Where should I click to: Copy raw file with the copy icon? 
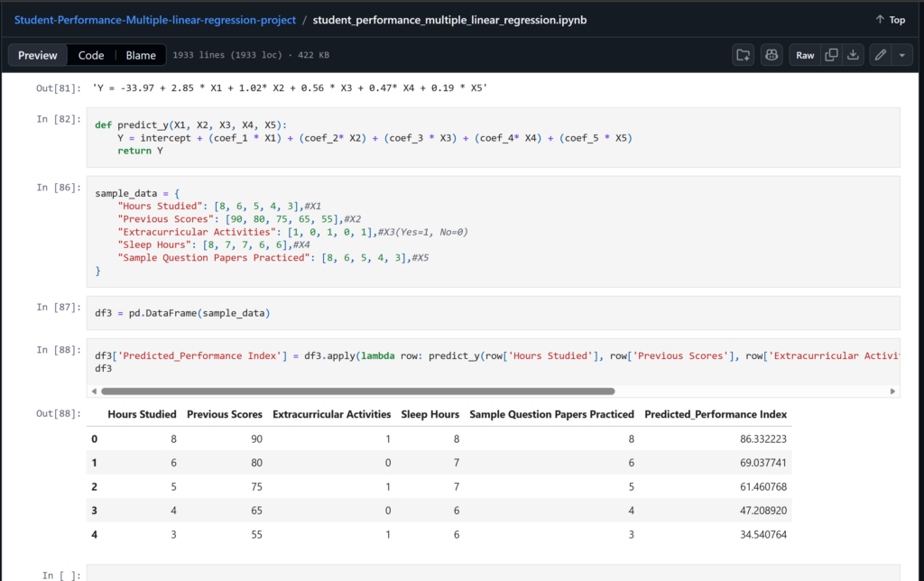pyautogui.click(x=831, y=55)
